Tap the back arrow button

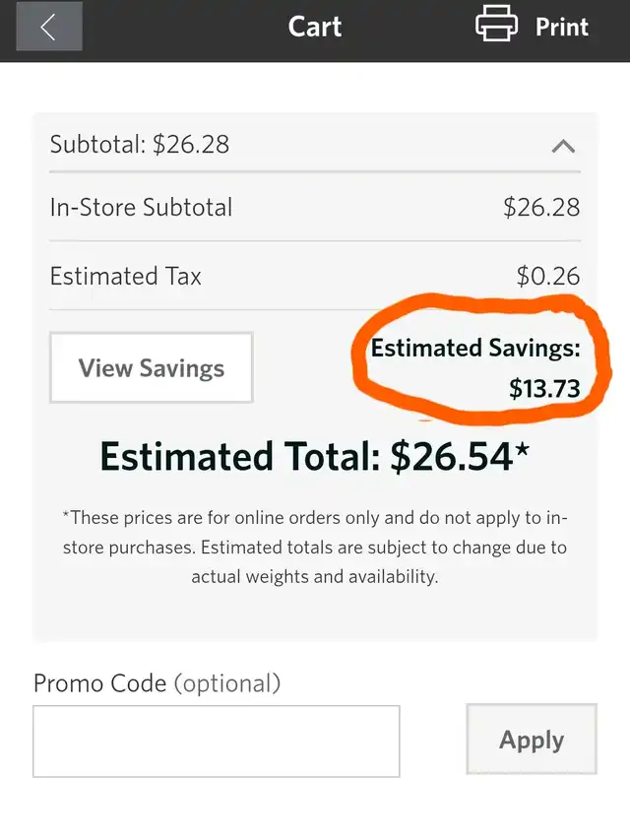pos(49,27)
